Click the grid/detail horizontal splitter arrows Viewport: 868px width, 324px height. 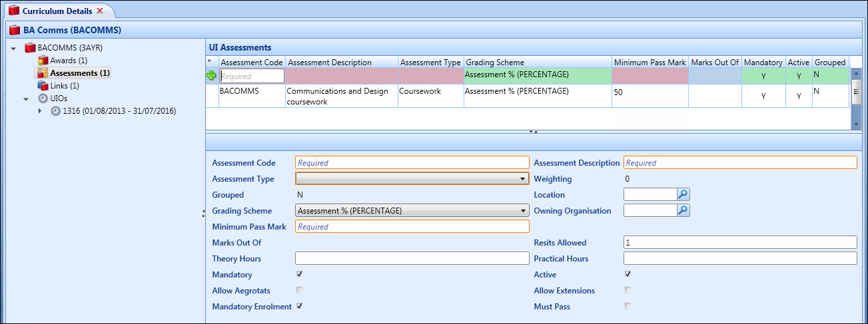coord(533,132)
